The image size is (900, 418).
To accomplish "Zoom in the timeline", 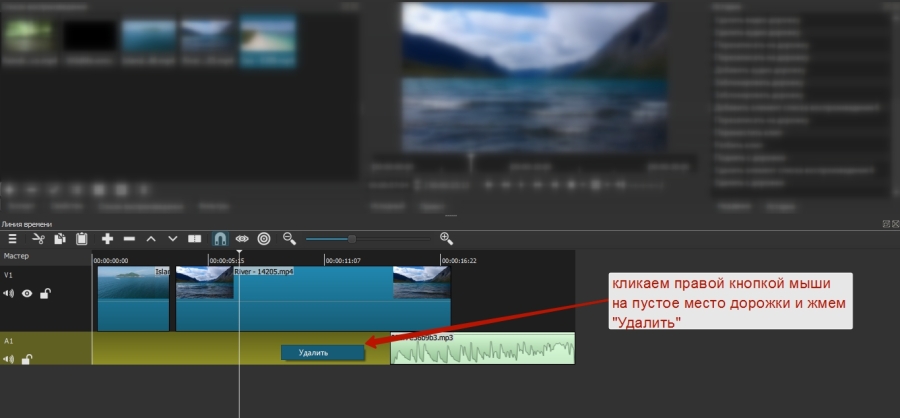I will (446, 239).
